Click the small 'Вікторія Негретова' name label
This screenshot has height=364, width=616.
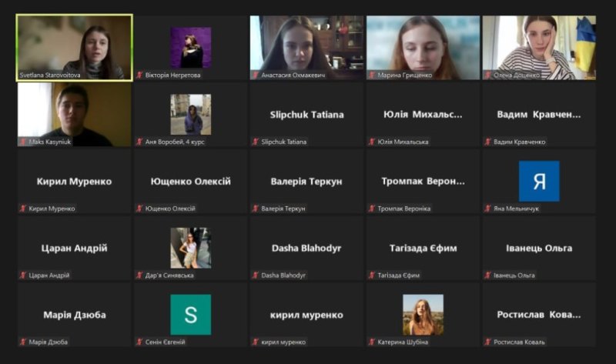172,75
